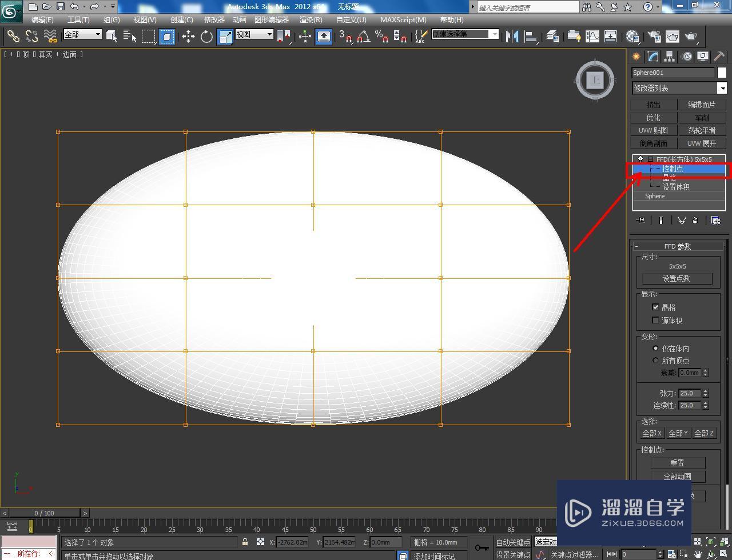This screenshot has width=732, height=560.
Task: Open the 渲染(R) menu
Action: (311, 19)
